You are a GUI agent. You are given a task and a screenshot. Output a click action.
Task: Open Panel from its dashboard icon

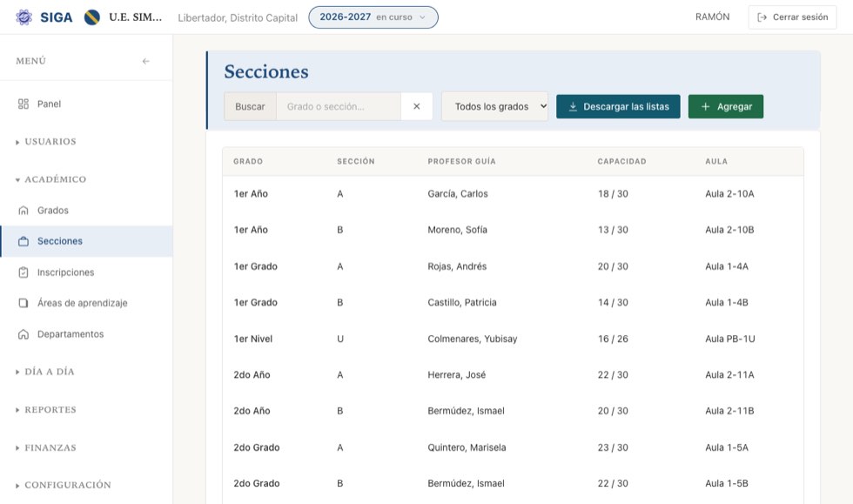click(x=23, y=104)
